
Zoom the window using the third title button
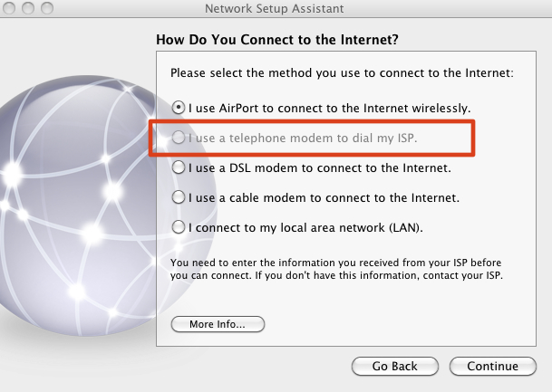coord(47,8)
